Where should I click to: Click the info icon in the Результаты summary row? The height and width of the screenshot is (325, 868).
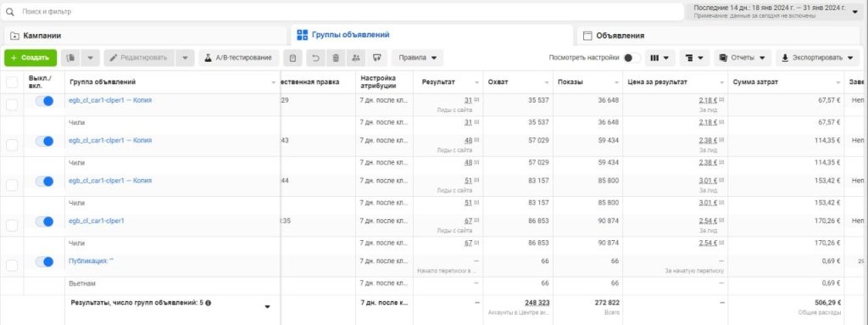[209, 303]
